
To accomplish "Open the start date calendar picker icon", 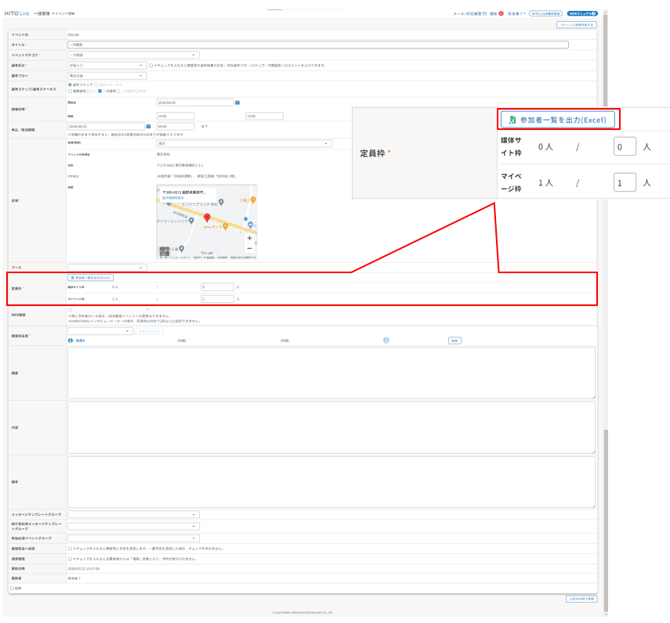I will coord(237,103).
